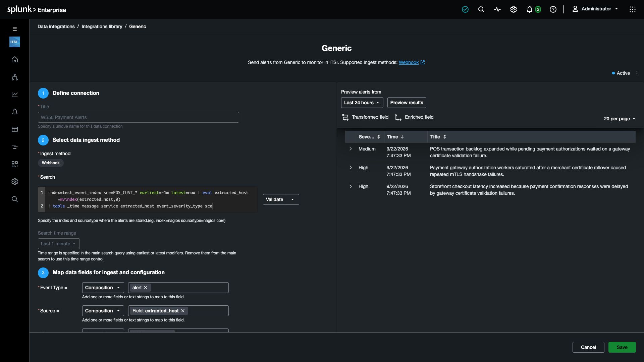Open the apps grid launcher

tap(632, 9)
